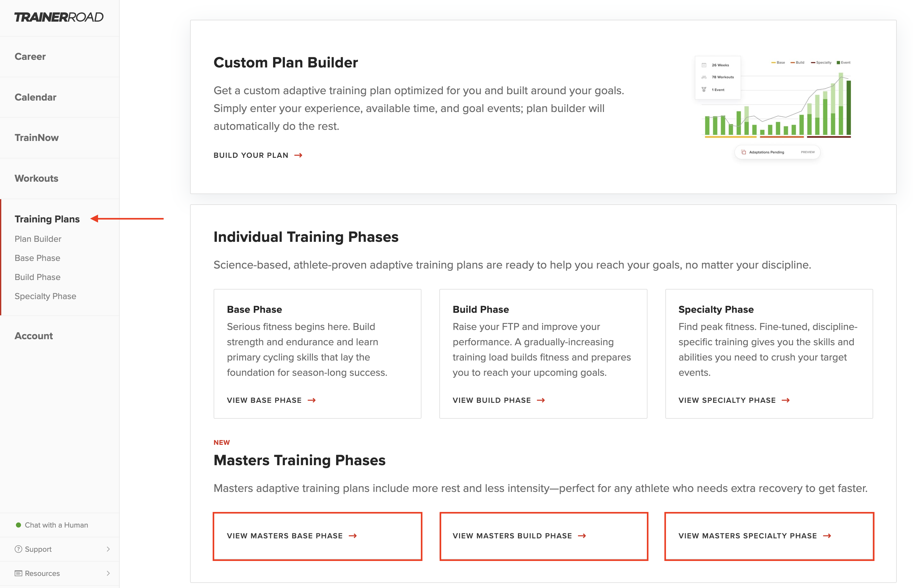Viewport: 913px width, 588px height.
Task: Expand the Resources submenu chevron
Action: coord(108,573)
